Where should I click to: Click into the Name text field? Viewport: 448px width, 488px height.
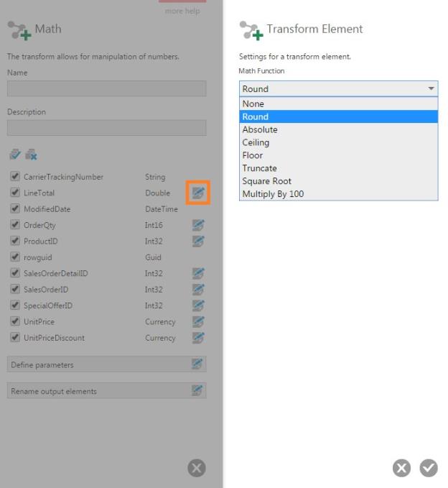(106, 88)
